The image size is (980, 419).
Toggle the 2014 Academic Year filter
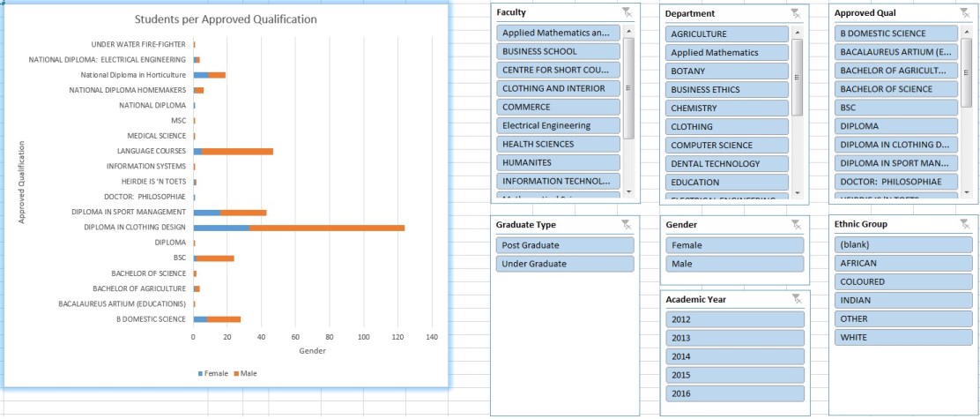point(734,356)
